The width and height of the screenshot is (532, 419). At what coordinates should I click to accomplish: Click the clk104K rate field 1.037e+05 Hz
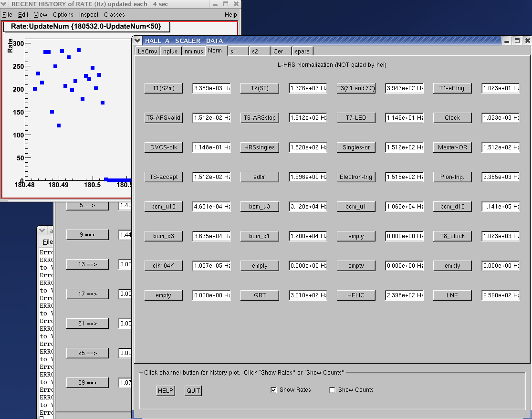(x=212, y=266)
